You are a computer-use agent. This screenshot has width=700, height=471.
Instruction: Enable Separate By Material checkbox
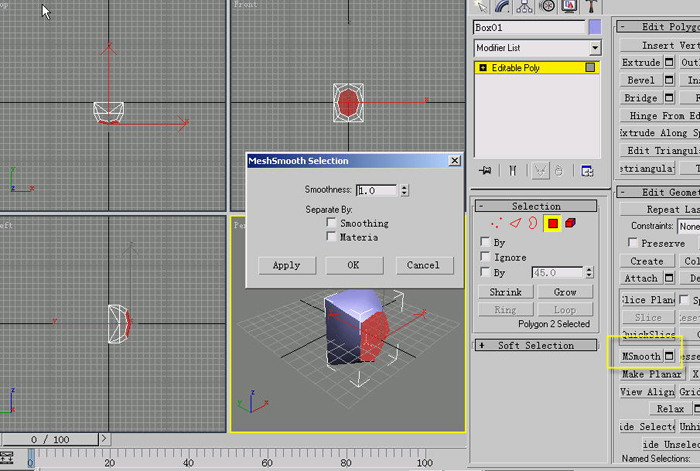[x=331, y=236]
